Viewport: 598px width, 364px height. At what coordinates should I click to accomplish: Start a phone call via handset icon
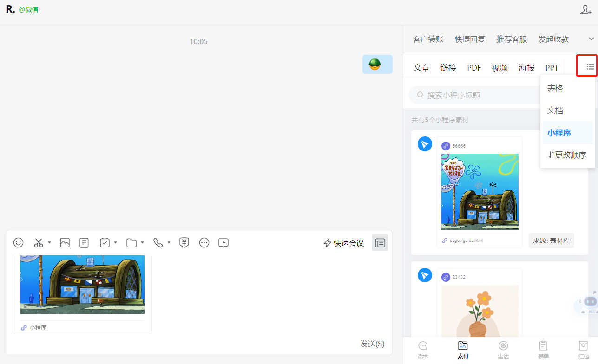(158, 242)
